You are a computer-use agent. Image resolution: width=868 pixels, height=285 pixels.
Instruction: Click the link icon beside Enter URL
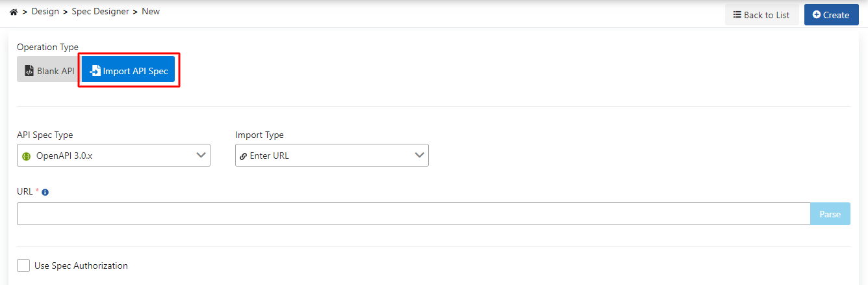point(243,156)
